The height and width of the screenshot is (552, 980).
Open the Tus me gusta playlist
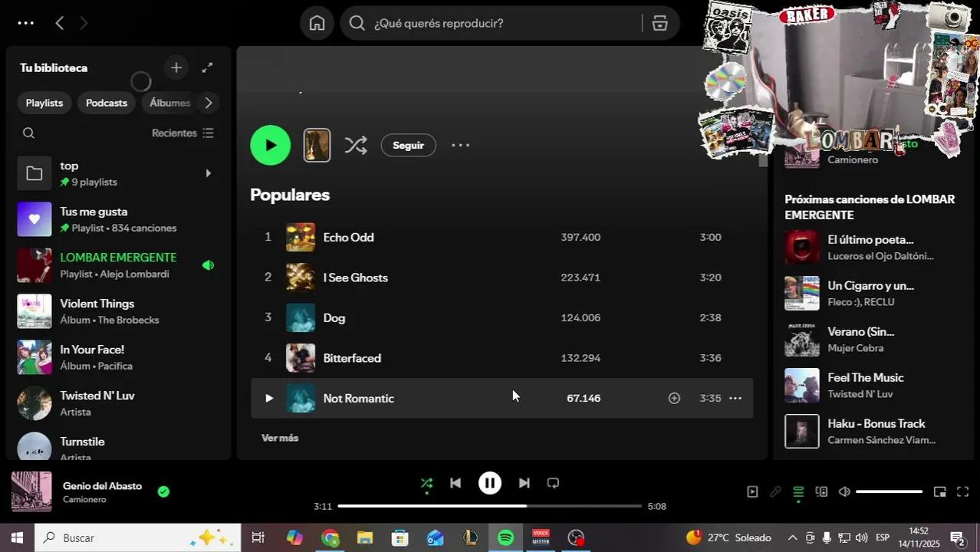point(118,219)
